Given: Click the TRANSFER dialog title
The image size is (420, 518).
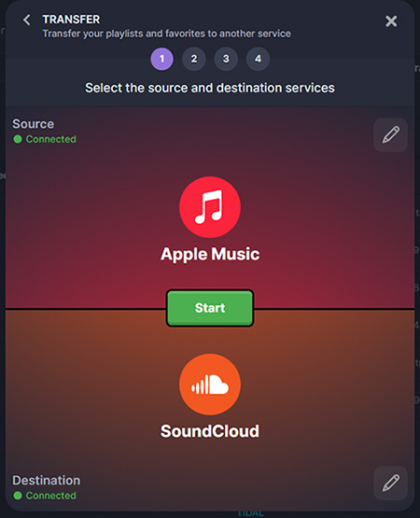Looking at the screenshot, I should pos(71,20).
